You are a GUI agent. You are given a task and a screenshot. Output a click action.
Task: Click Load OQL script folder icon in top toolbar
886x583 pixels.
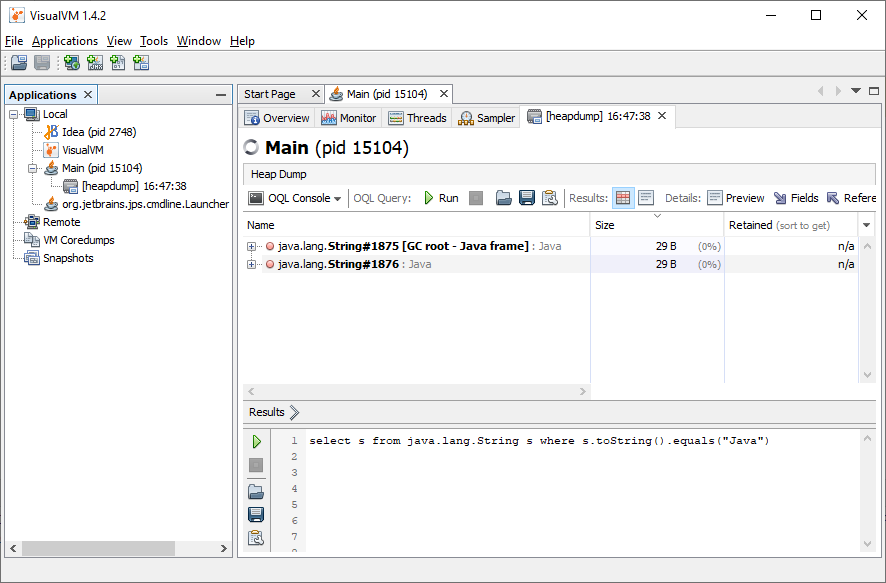pos(504,198)
